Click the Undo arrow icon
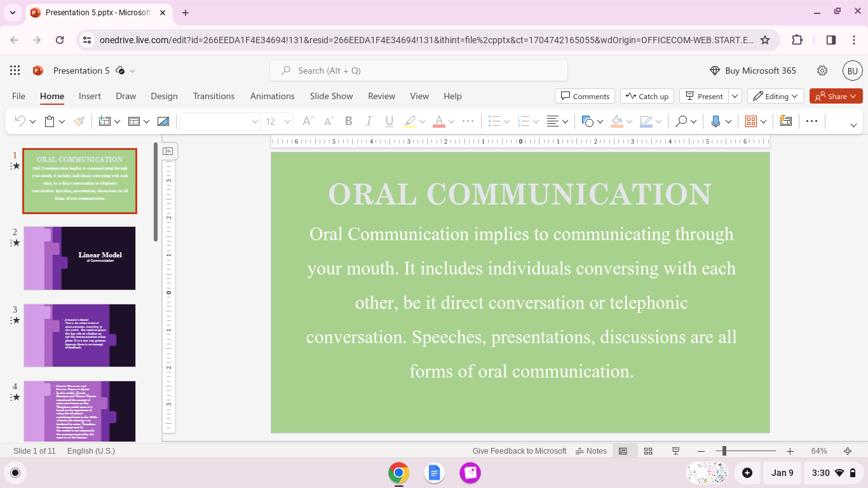This screenshot has width=868, height=488. coord(20,121)
